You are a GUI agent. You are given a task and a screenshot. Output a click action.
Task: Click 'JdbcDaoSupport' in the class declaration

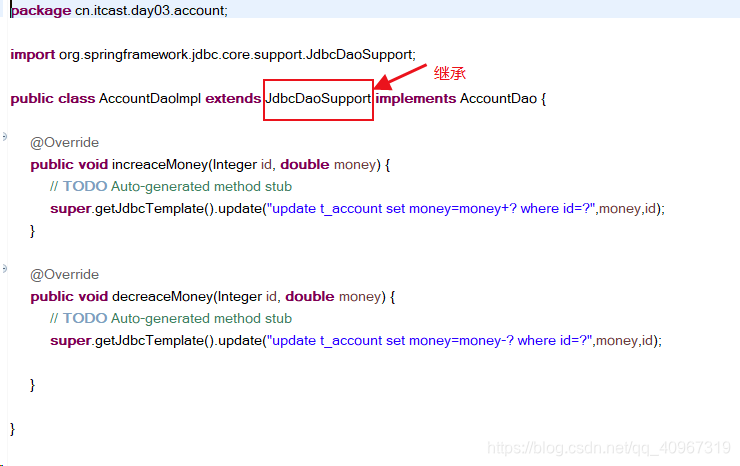[x=318, y=98]
